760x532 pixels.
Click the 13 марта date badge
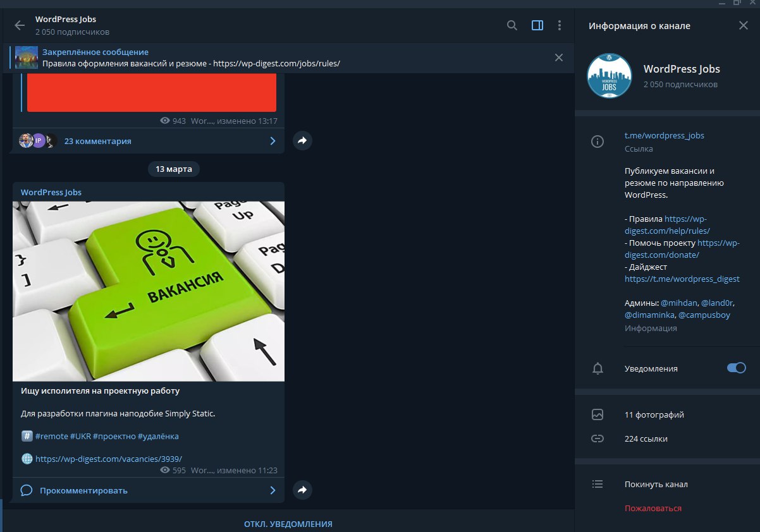pyautogui.click(x=174, y=169)
